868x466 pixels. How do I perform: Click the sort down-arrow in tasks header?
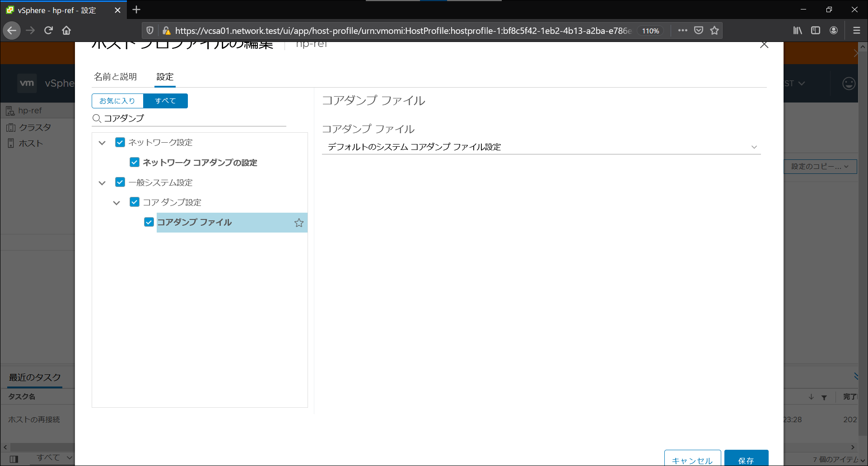811,397
